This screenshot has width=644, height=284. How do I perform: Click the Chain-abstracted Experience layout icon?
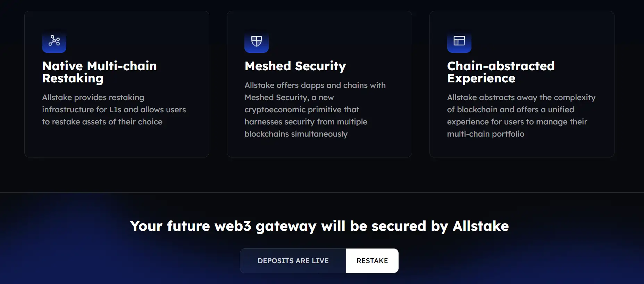[x=459, y=41]
